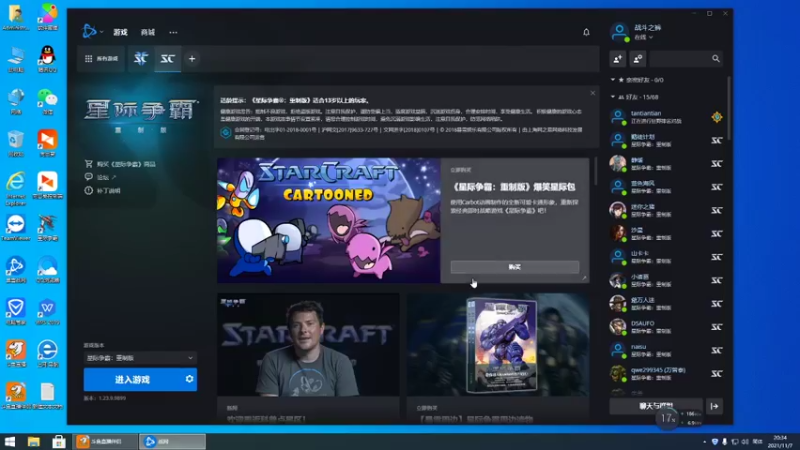800x450 pixels.
Task: Click the shop cart icon in the game sidebar
Action: 89,164
